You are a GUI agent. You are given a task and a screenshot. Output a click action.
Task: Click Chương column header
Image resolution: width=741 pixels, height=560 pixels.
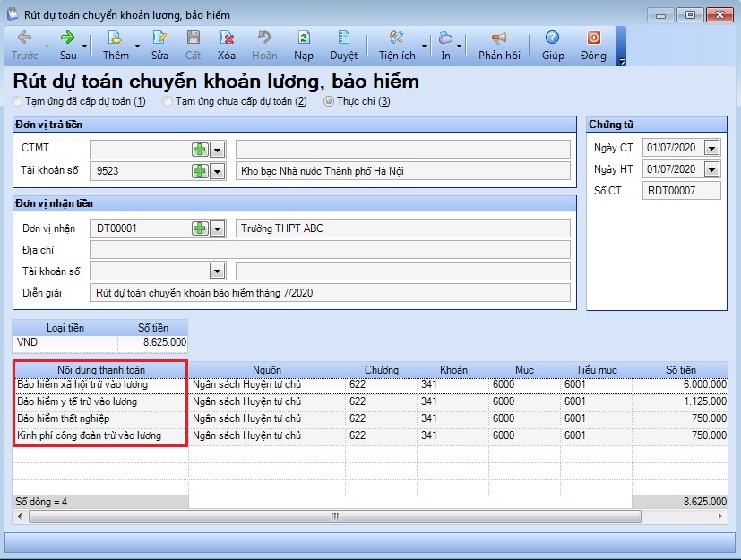click(382, 369)
